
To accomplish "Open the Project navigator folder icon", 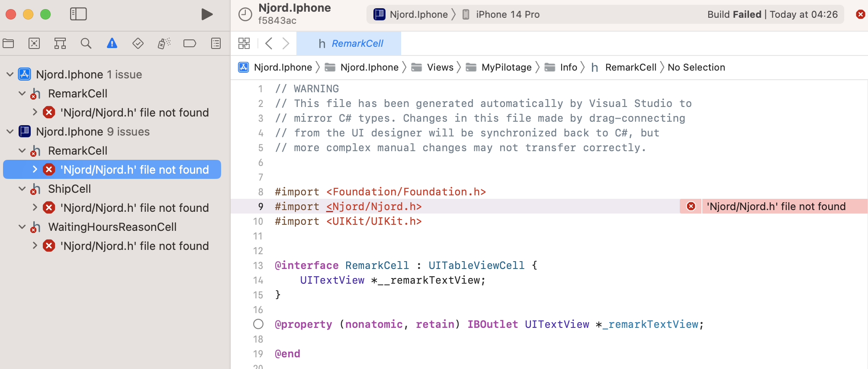I will tap(8, 43).
